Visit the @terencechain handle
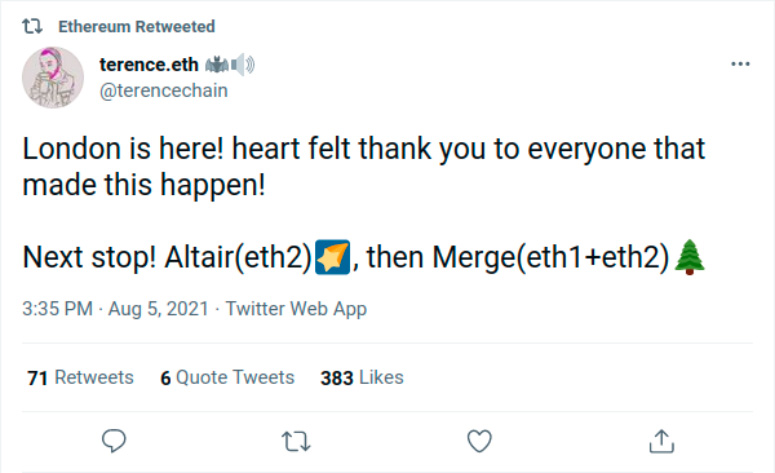The image size is (775, 473). point(164,90)
